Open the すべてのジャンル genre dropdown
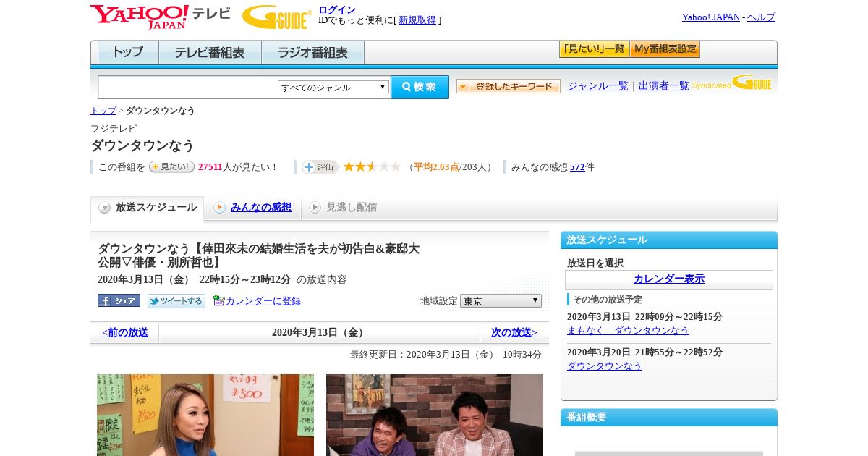This screenshot has width=868, height=456. (333, 87)
